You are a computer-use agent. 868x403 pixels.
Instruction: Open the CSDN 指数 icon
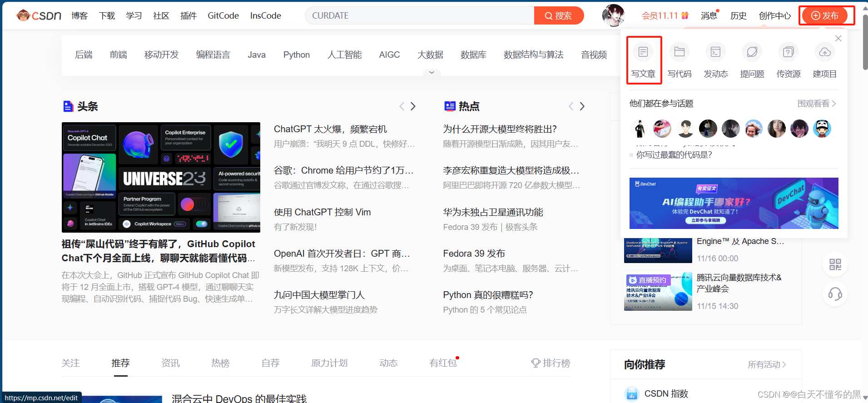(632, 394)
